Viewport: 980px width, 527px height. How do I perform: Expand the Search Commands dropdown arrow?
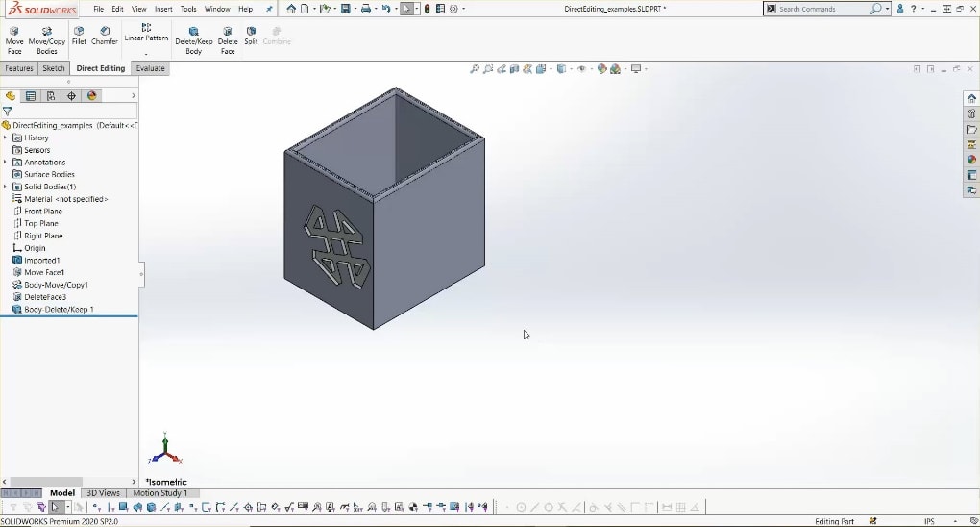887,9
